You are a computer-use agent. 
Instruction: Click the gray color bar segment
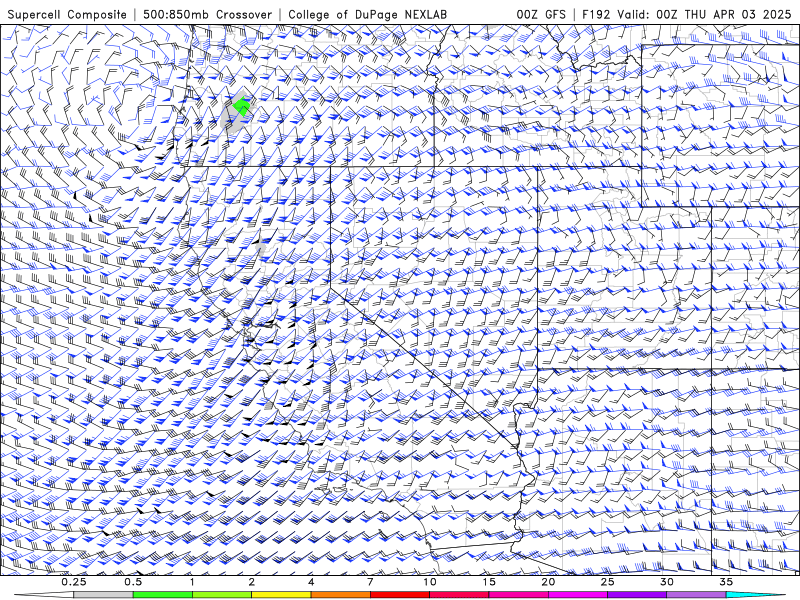coord(103,595)
